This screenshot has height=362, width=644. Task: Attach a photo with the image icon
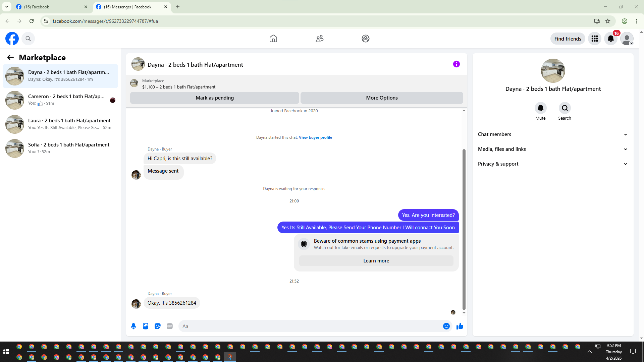point(146,326)
